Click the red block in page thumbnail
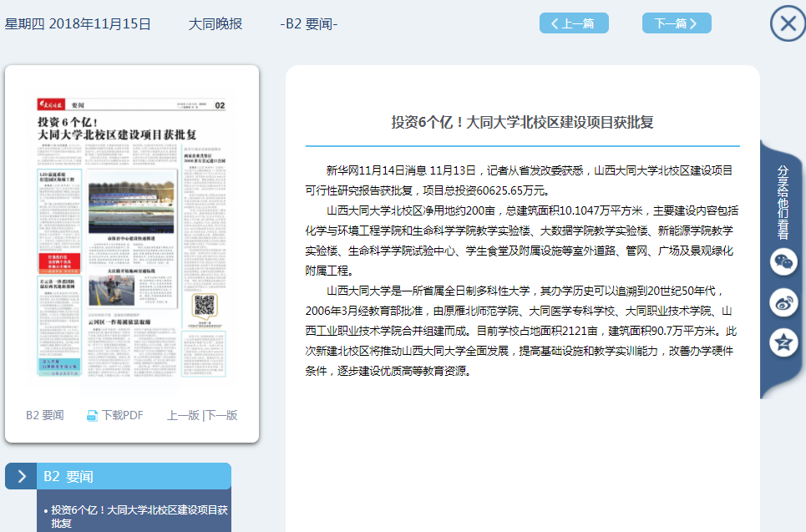Image resolution: width=806 pixels, height=532 pixels. (59, 261)
